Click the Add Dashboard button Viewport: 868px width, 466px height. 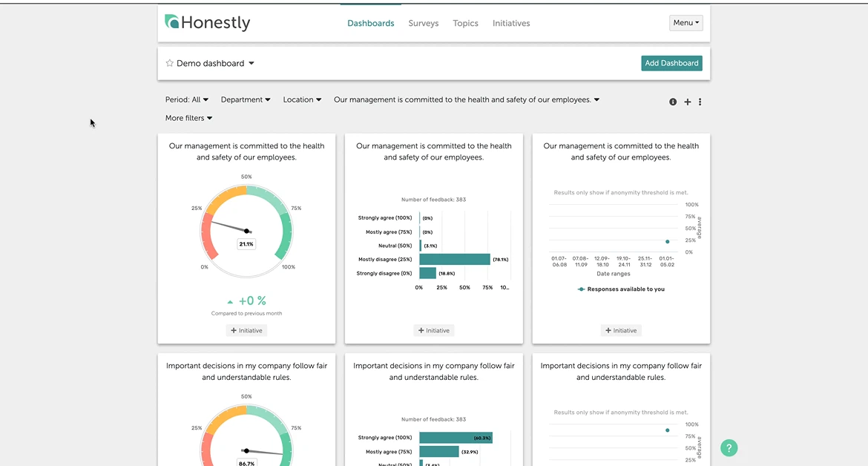click(671, 63)
